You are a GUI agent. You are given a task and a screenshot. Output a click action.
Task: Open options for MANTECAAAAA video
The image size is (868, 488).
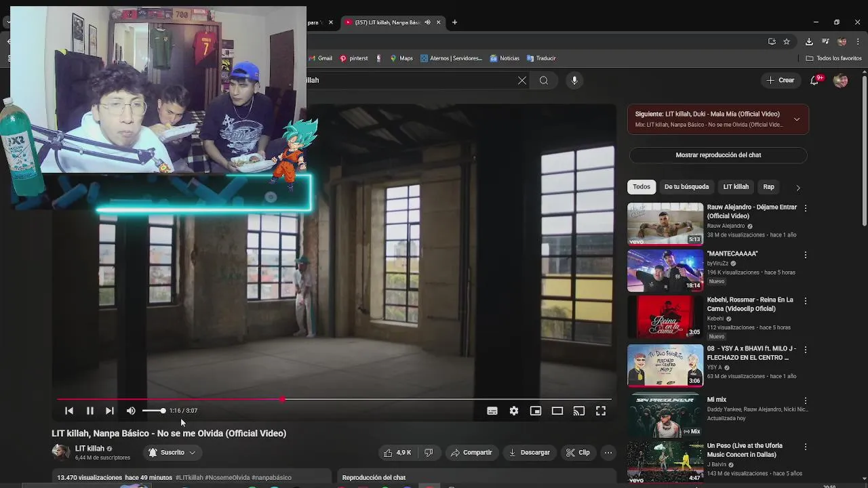tap(806, 255)
